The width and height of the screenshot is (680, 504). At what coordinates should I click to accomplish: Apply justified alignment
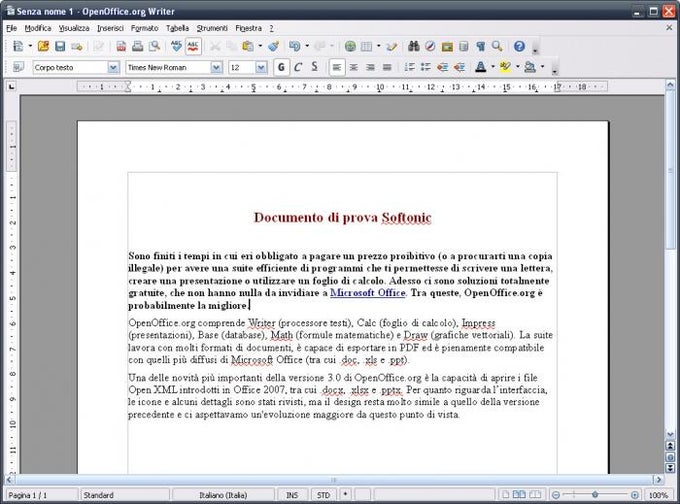387,67
